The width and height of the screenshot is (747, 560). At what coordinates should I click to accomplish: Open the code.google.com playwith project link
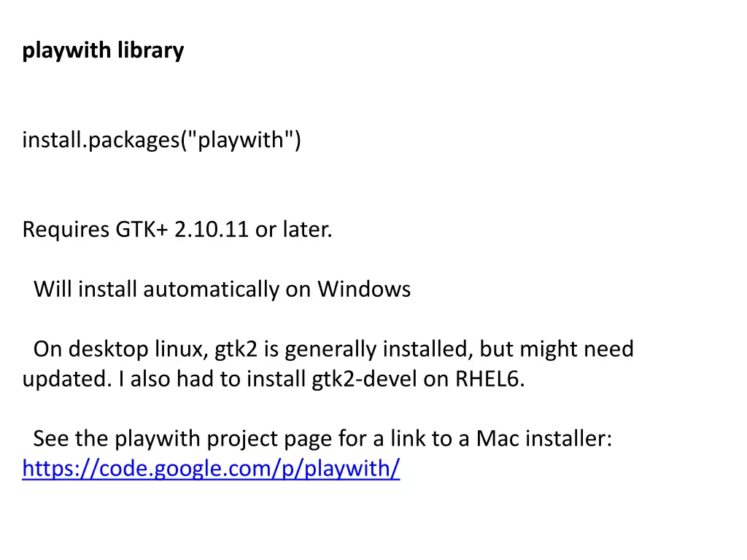point(211,469)
